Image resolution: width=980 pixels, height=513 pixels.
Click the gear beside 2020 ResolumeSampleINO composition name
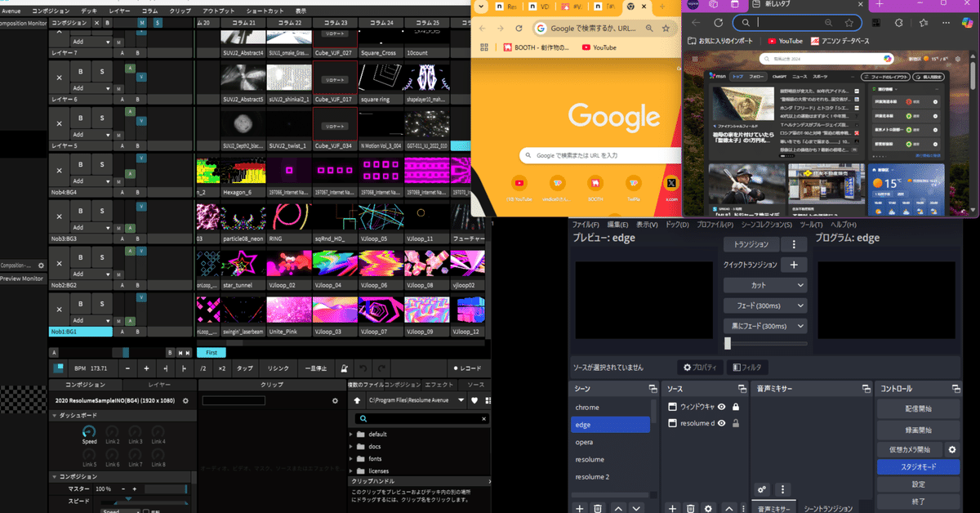coord(185,400)
